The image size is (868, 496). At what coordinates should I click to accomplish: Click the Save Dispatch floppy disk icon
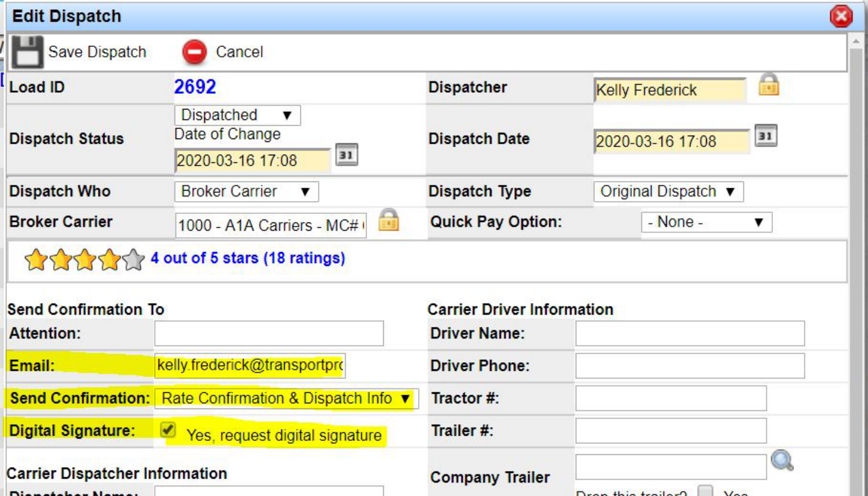click(x=27, y=52)
